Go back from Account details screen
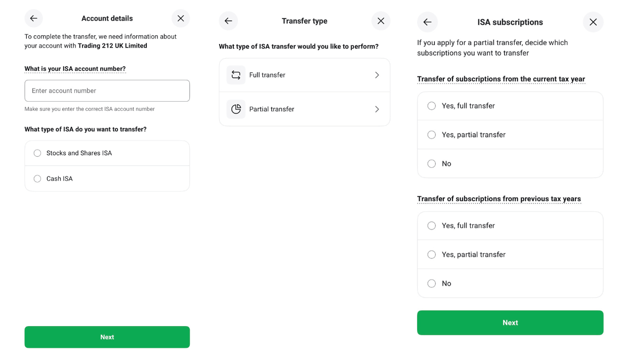Image resolution: width=618 pixels, height=364 pixels. pos(33,18)
